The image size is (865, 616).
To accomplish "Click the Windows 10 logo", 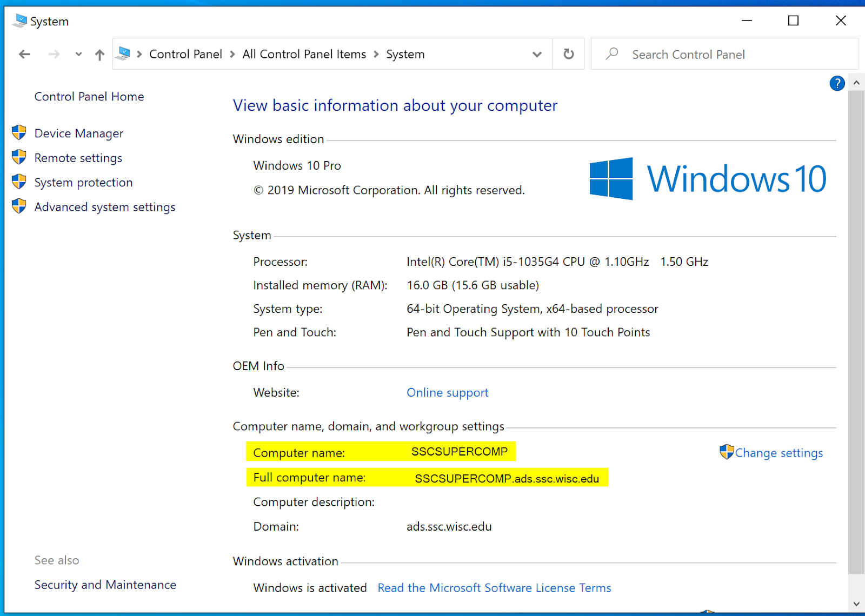I will pos(708,179).
